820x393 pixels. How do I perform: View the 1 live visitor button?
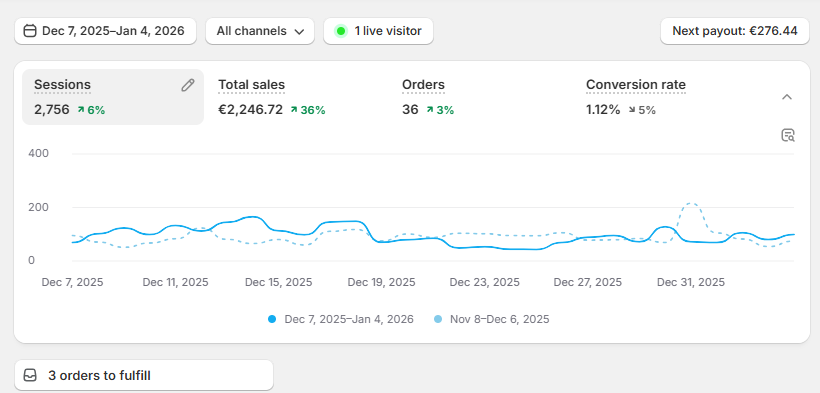(378, 31)
